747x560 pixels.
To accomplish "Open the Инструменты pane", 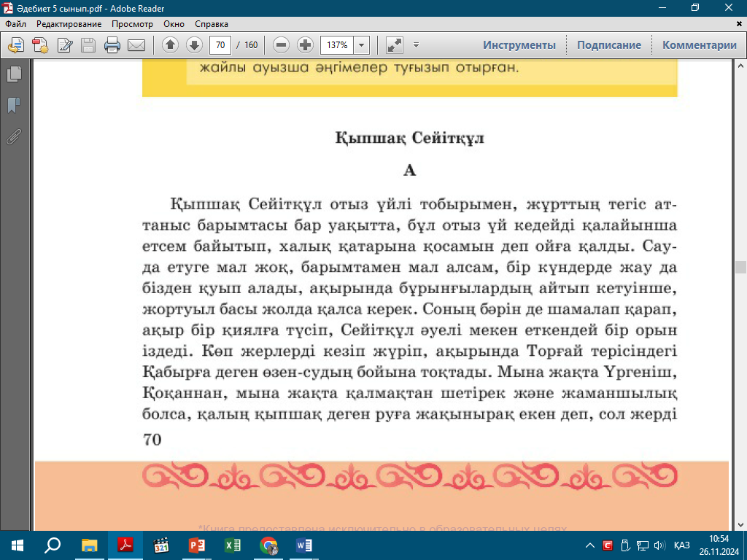I will click(x=519, y=45).
